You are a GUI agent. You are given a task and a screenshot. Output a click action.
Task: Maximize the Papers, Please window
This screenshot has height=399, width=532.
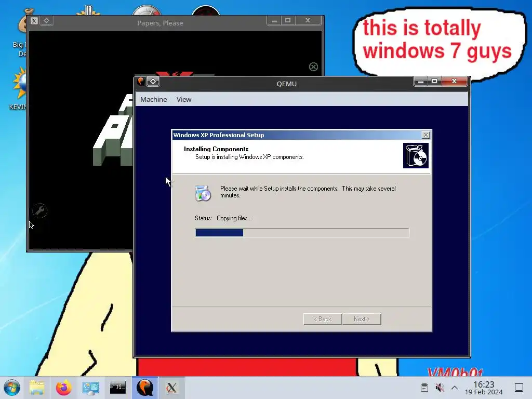point(288,21)
